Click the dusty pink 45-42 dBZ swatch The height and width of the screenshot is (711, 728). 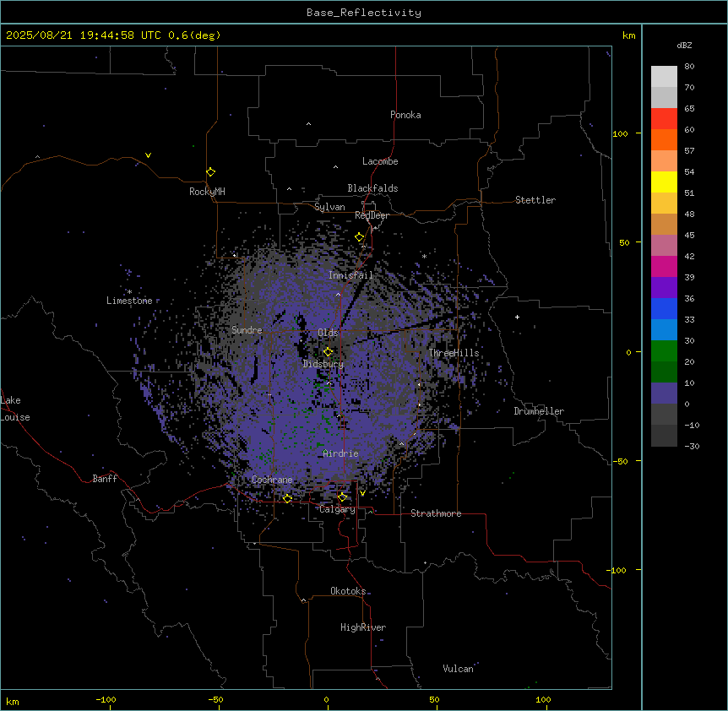click(664, 246)
